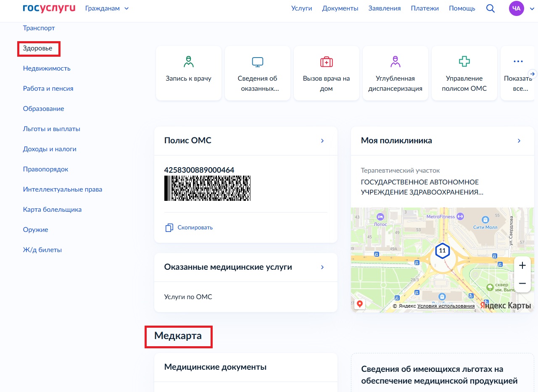Copy the policy number using the copy icon

(x=169, y=227)
